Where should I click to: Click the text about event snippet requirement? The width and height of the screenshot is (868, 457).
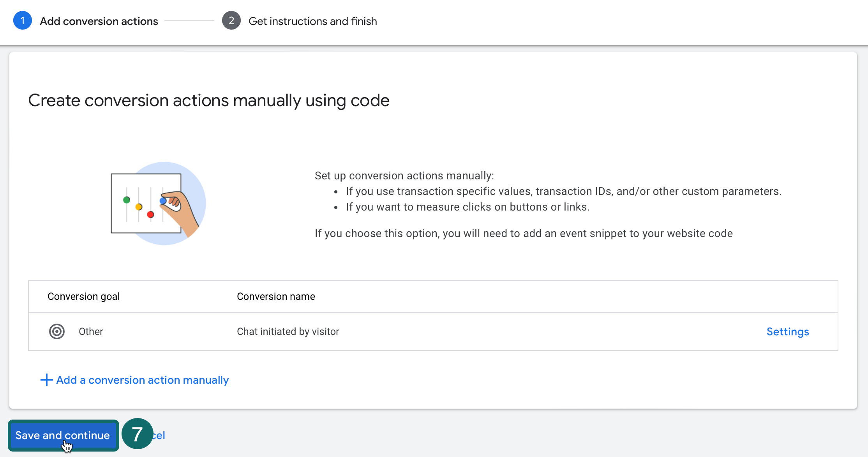tap(524, 233)
